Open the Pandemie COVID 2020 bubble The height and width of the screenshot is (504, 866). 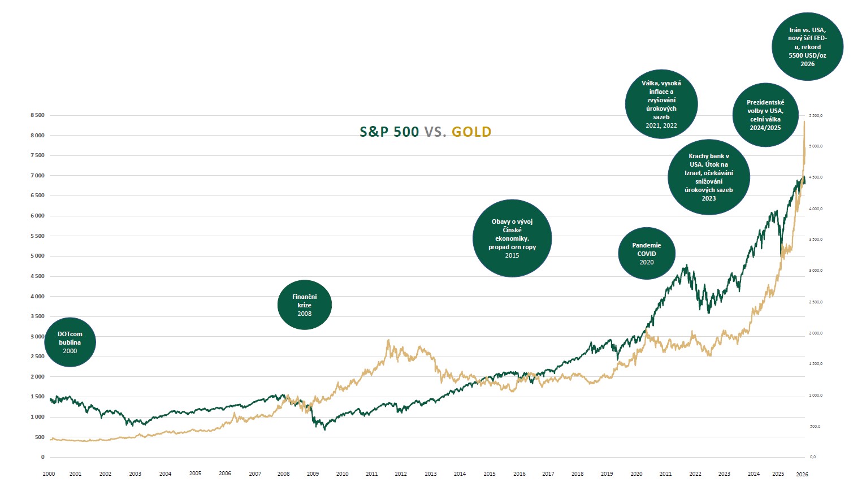tap(647, 254)
